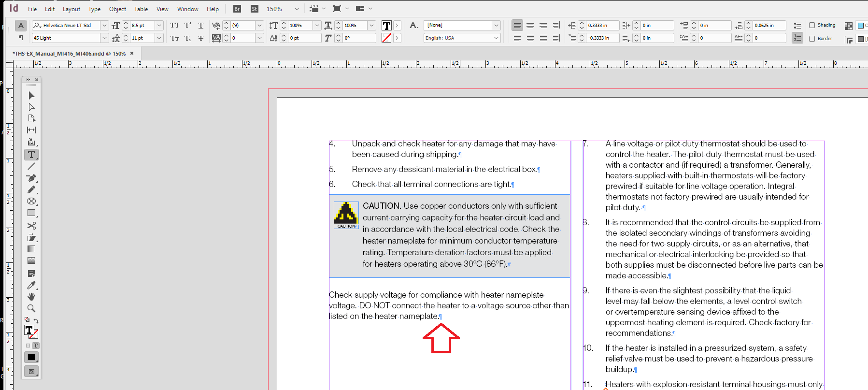Select the Eyedropper tool
The image size is (868, 390).
click(31, 285)
